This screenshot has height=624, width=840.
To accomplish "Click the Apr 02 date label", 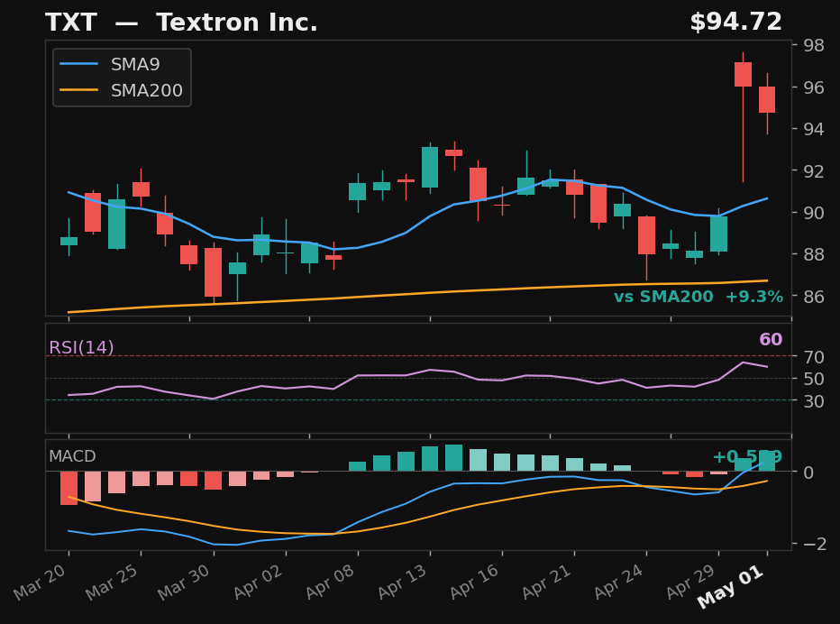I will 258,582.
